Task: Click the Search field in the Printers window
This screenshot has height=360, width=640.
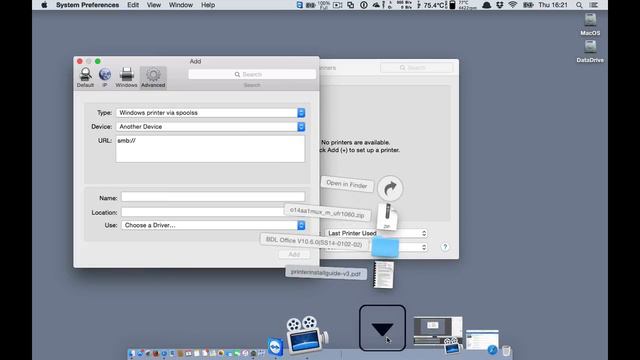Action: pos(416,68)
